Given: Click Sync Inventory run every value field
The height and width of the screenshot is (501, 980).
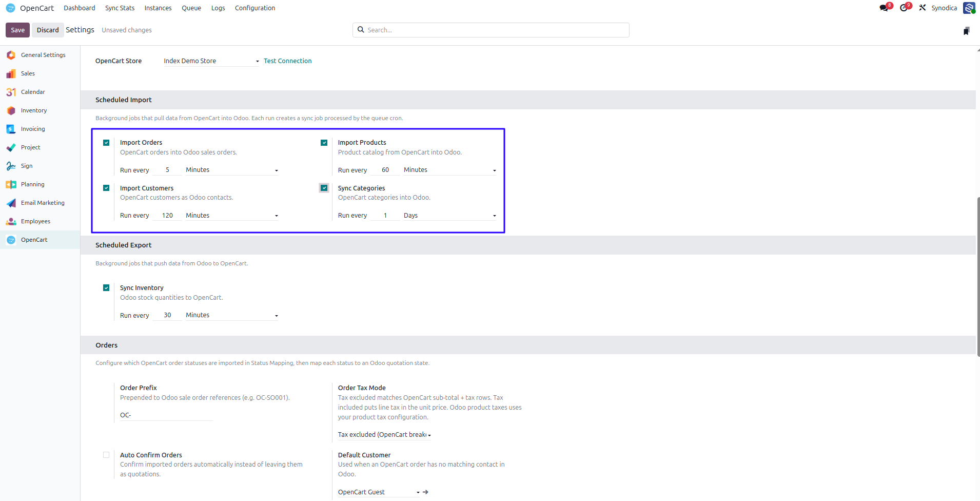Looking at the screenshot, I should pos(167,315).
